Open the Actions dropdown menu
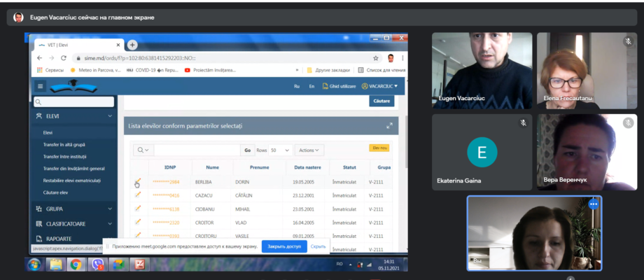 click(x=309, y=150)
